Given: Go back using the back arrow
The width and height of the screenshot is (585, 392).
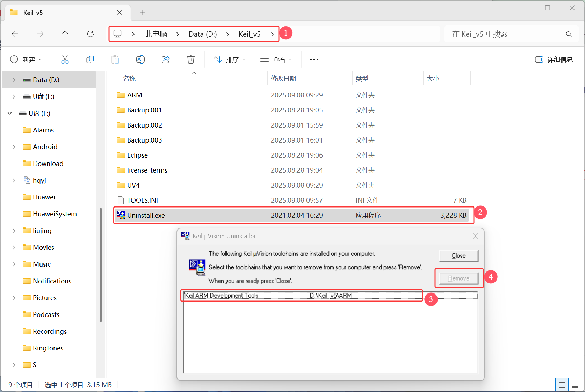Looking at the screenshot, I should (x=15, y=34).
